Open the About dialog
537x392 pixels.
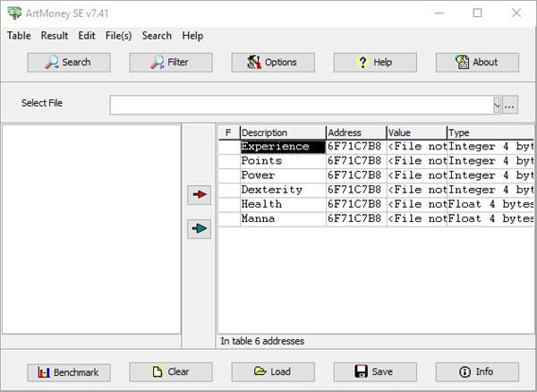477,63
